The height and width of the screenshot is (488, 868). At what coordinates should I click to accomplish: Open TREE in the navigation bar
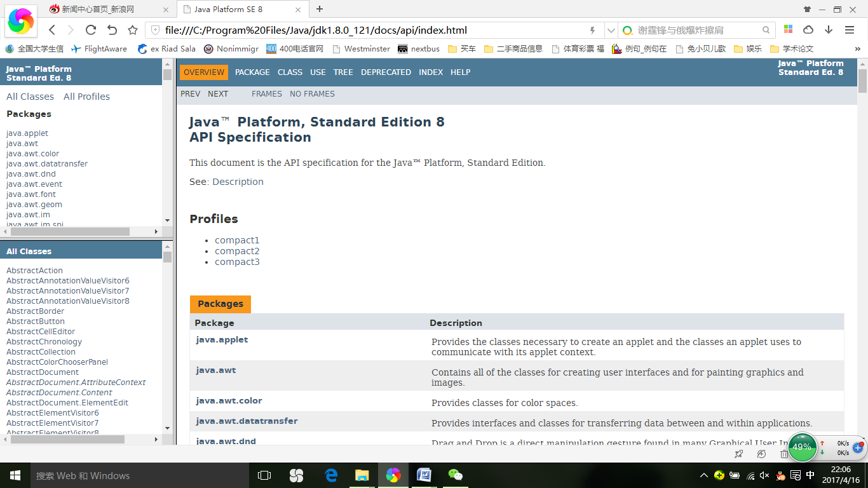coord(343,72)
